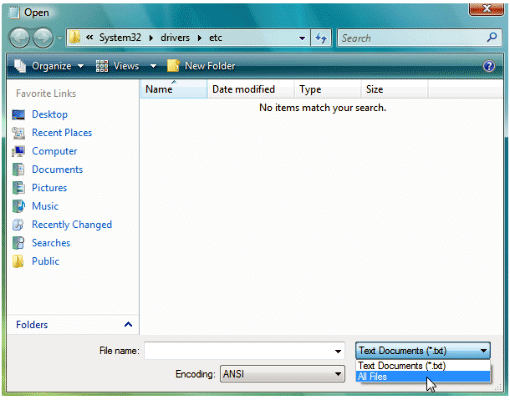The image size is (510, 400).
Task: Open the Pictures favorite link
Action: pyautogui.click(x=49, y=188)
